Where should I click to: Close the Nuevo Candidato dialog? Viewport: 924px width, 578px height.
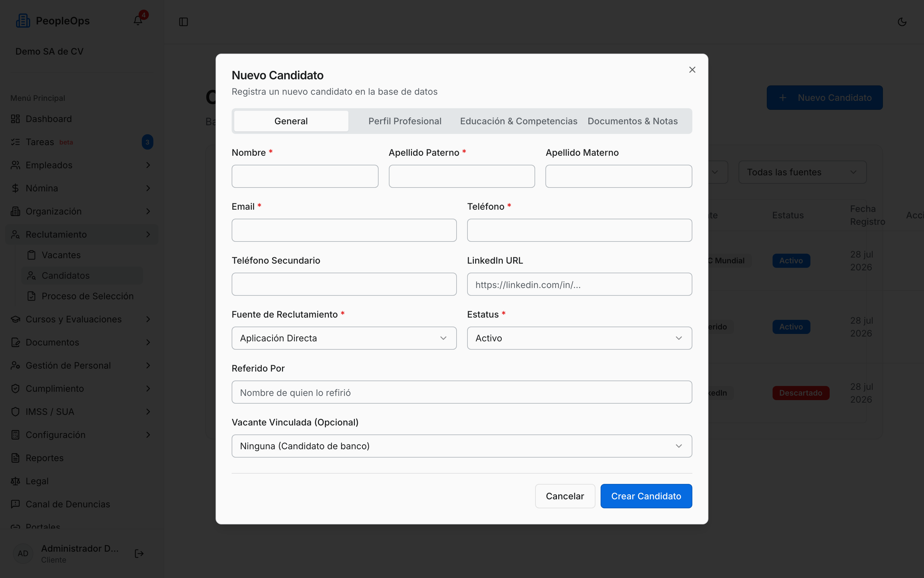point(692,70)
